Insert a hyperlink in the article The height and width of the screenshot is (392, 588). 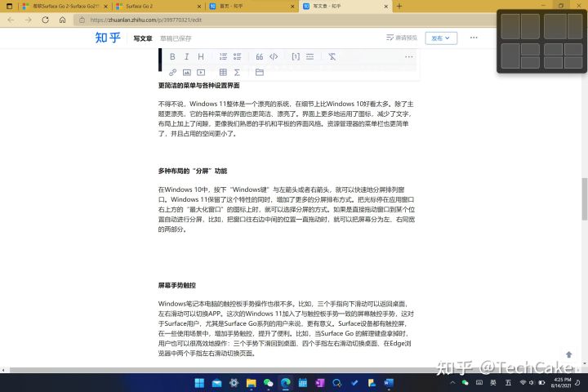[172, 73]
